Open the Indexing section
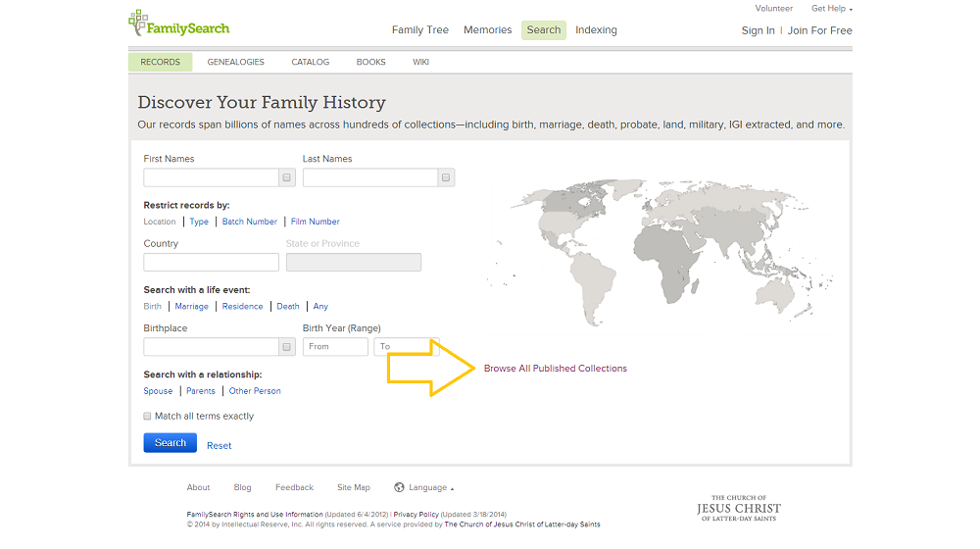Viewport: 980px width, 549px height. (x=596, y=30)
